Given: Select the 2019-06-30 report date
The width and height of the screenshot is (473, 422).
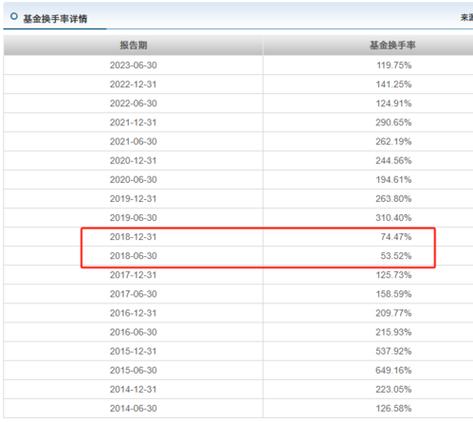Looking at the screenshot, I should point(133,218).
